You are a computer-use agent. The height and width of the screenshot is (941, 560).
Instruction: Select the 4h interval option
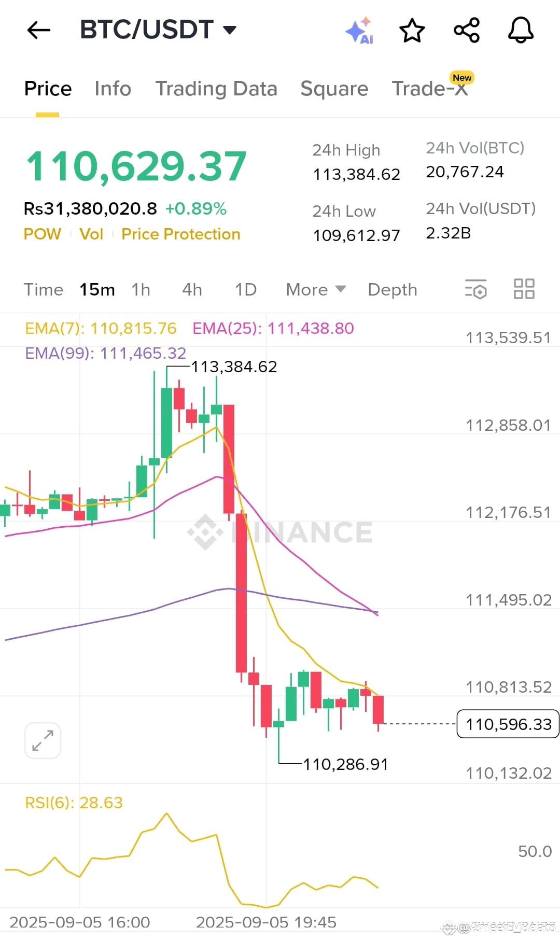[x=192, y=290]
